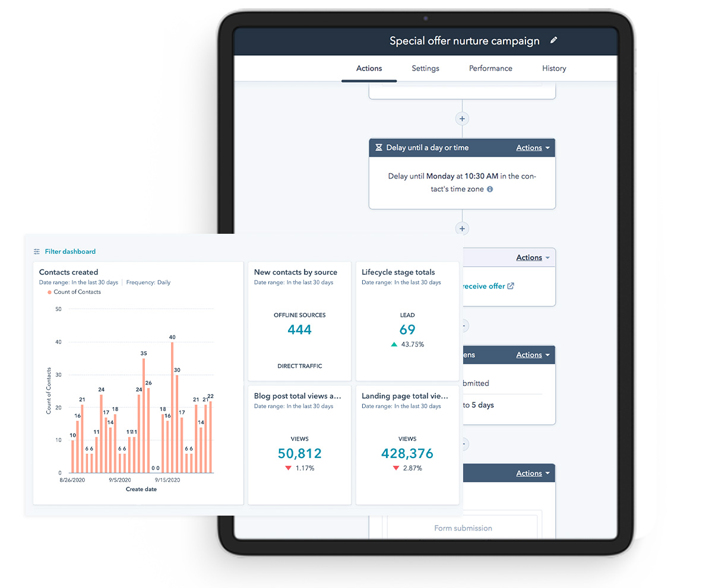Click the lead count 69

407,330
